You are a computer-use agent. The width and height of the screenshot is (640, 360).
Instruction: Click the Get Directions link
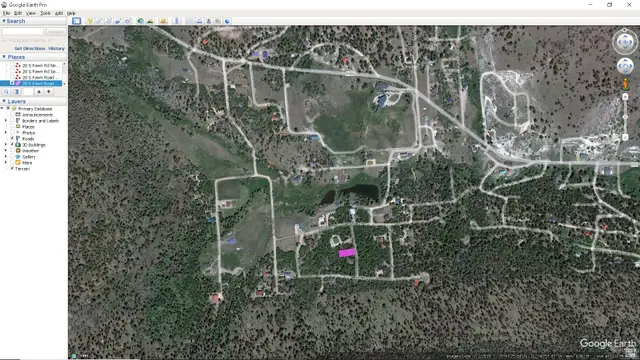coord(30,49)
